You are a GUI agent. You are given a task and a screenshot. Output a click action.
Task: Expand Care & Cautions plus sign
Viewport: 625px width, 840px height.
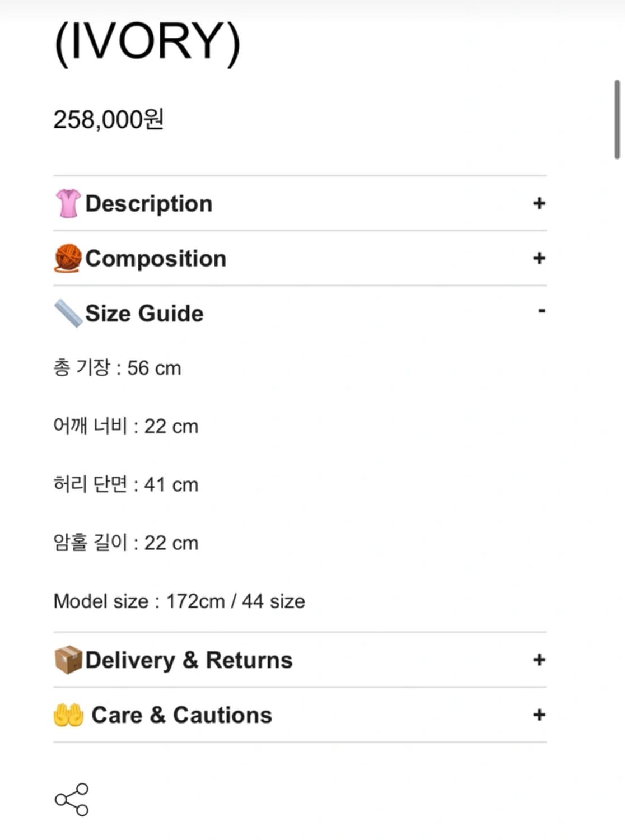539,715
